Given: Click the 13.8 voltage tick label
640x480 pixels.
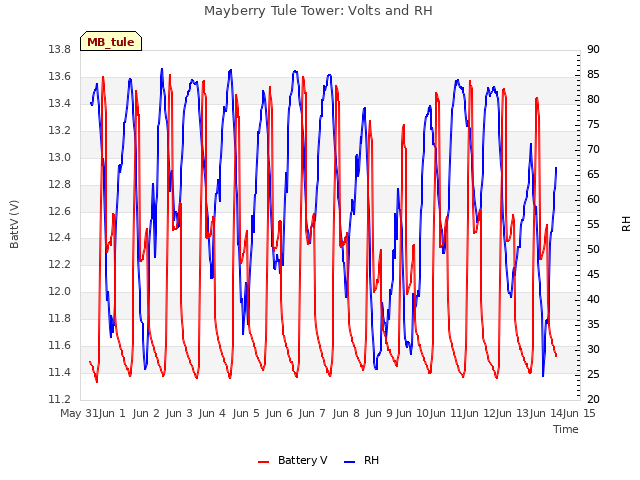Looking at the screenshot, I should point(60,49).
